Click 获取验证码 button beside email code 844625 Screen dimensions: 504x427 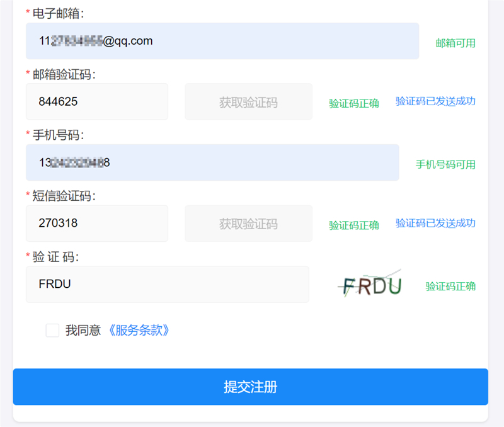point(248,101)
